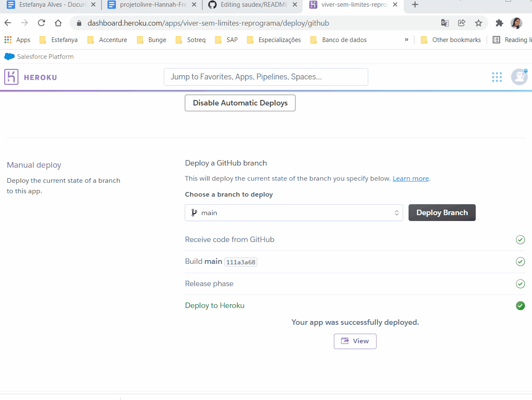This screenshot has height=400, width=532.
Task: Click the Salesforce Platform cloud logo
Action: pos(9,57)
